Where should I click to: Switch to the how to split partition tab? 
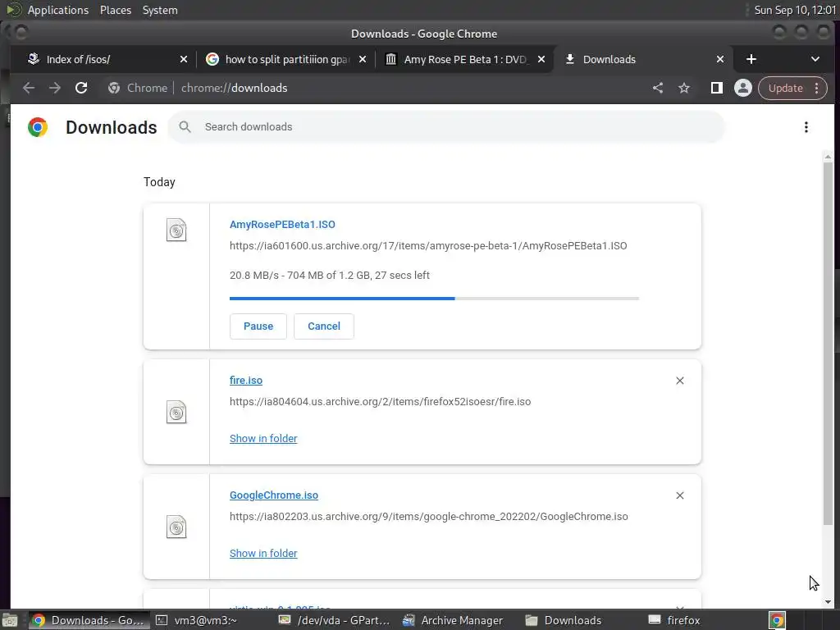point(287,59)
